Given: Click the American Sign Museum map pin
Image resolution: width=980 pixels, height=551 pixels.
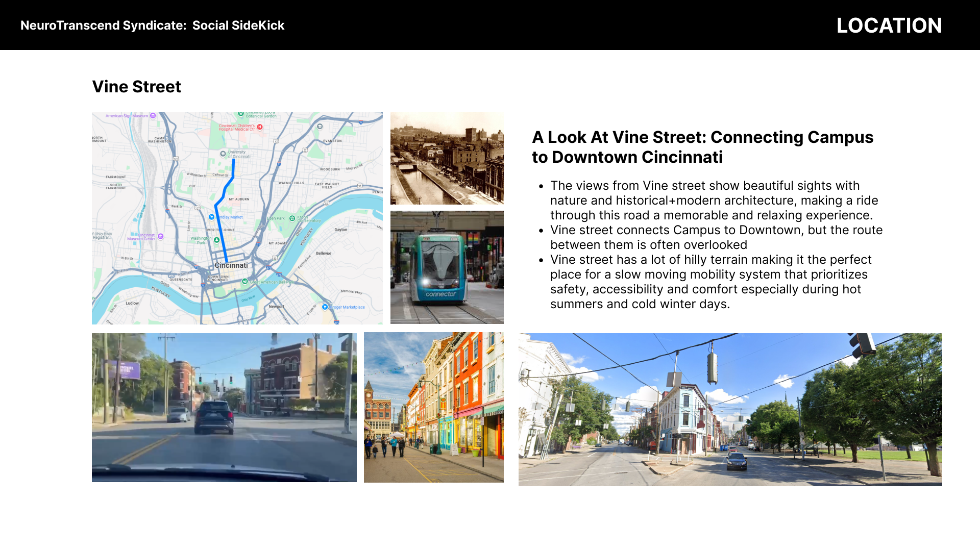Looking at the screenshot, I should [153, 116].
